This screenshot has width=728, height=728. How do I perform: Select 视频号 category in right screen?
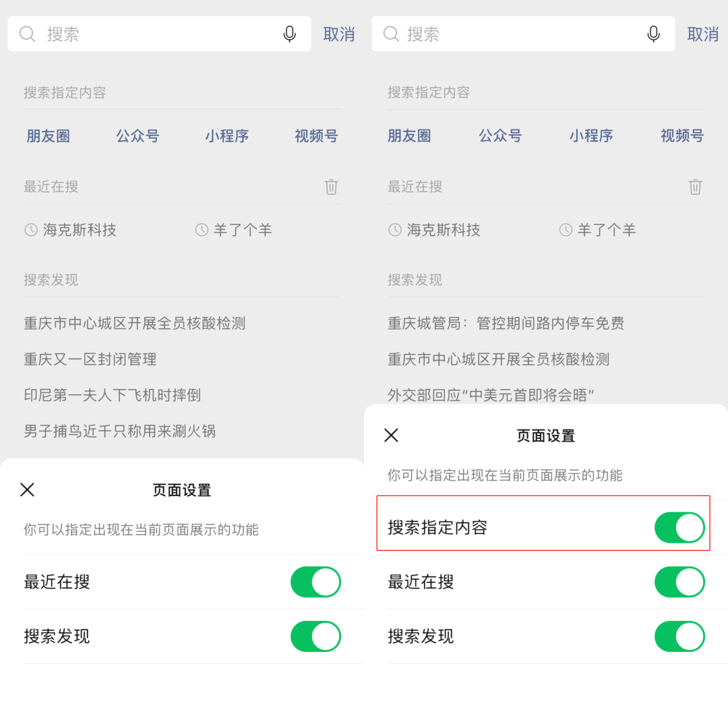click(682, 135)
